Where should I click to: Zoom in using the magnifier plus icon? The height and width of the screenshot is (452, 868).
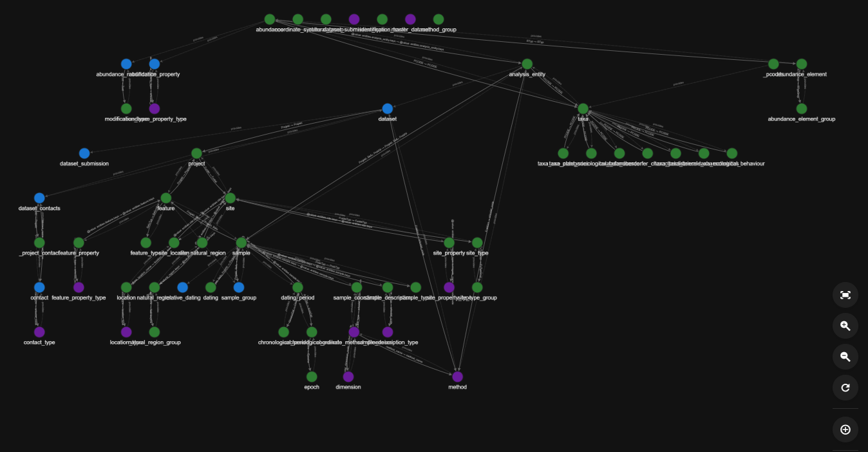click(x=845, y=326)
